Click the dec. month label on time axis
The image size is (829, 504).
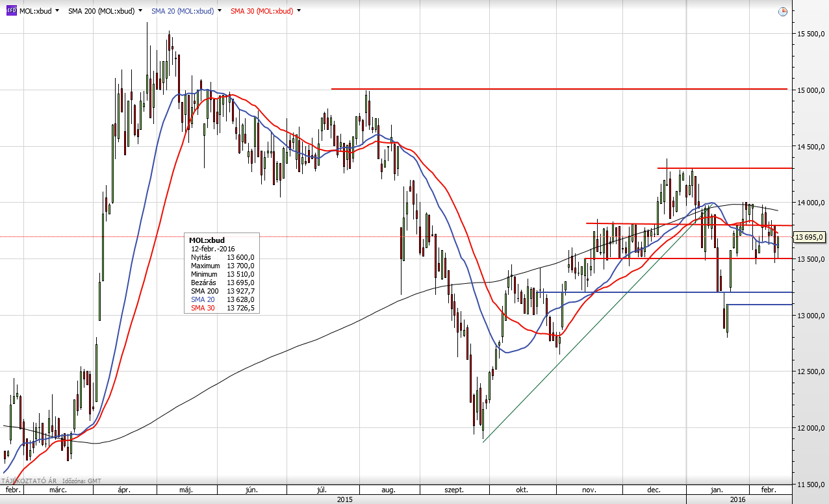click(654, 491)
